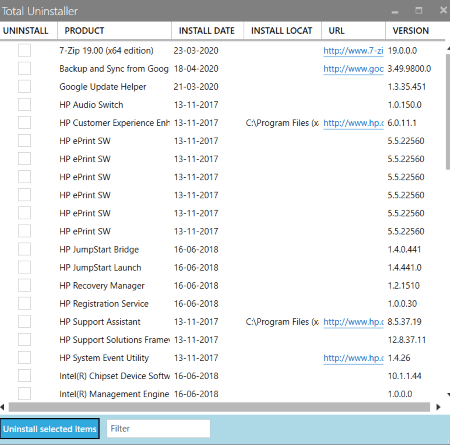The image size is (450, 445).
Task: Check HP Customer Experience Enhancements checkbox
Action: tap(24, 122)
